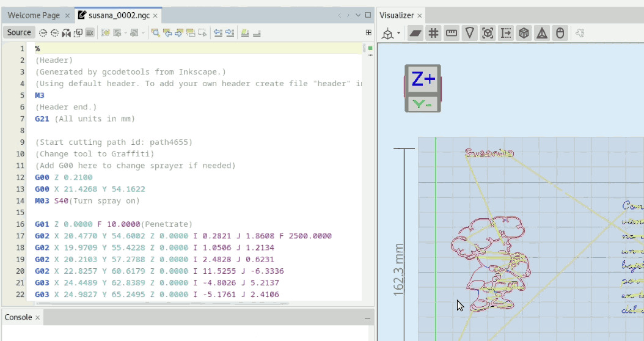
Task: Click 'Generated by gcodetools from Inkscape' comment
Action: click(131, 72)
